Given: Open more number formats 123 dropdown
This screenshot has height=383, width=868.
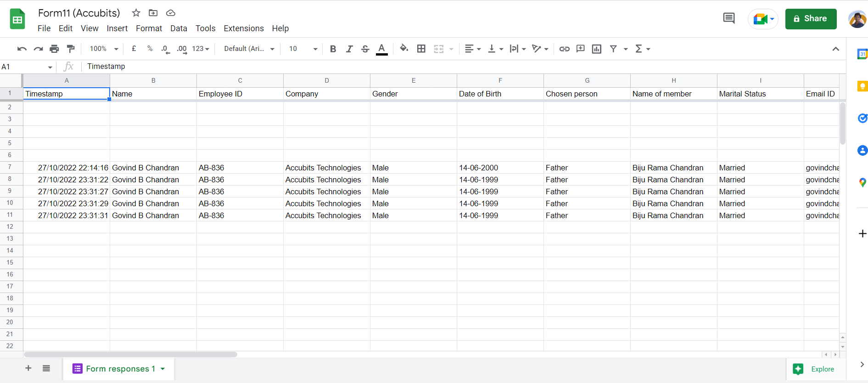Looking at the screenshot, I should 201,49.
